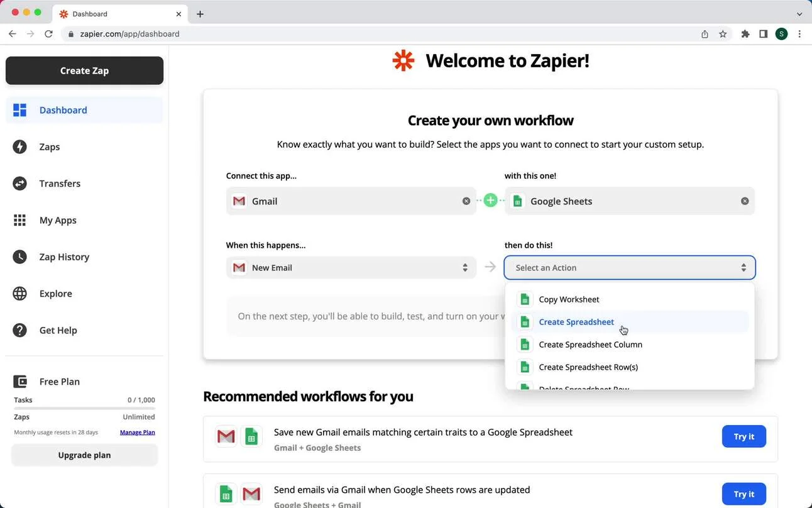Try the Send emails via Gmail workflow

[744, 494]
